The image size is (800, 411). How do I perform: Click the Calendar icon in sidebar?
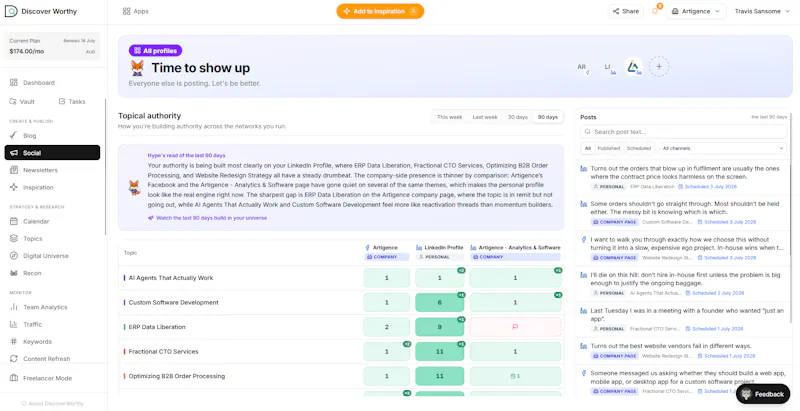(14, 221)
